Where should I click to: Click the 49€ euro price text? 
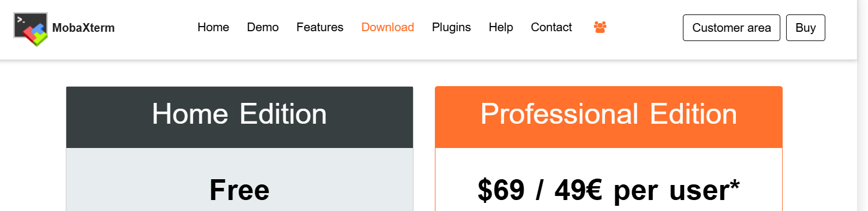579,190
